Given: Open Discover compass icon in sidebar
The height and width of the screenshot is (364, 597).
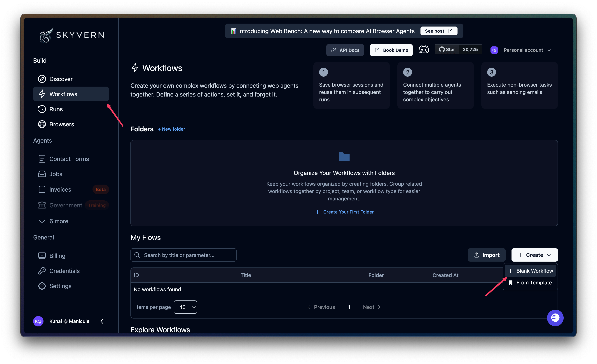Looking at the screenshot, I should (x=42, y=79).
